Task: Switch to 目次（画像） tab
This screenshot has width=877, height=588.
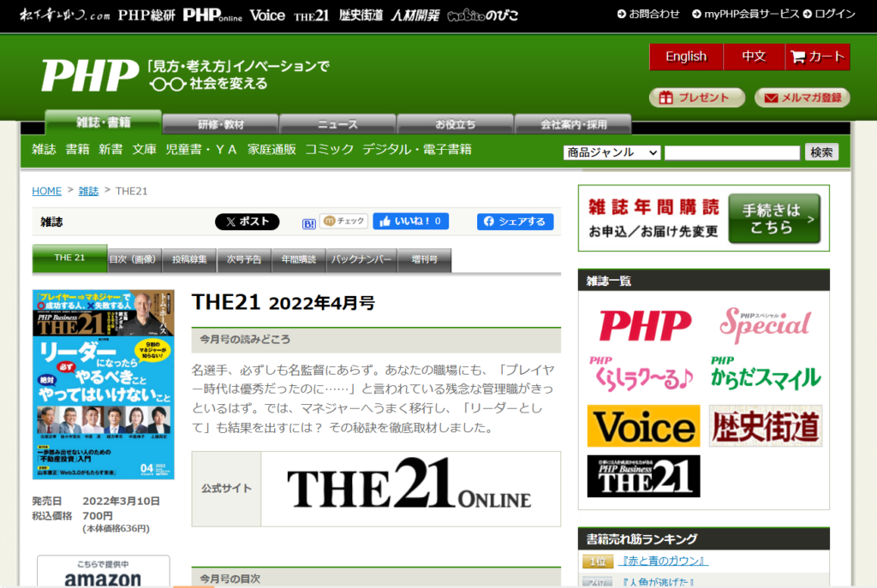Action: (x=134, y=260)
